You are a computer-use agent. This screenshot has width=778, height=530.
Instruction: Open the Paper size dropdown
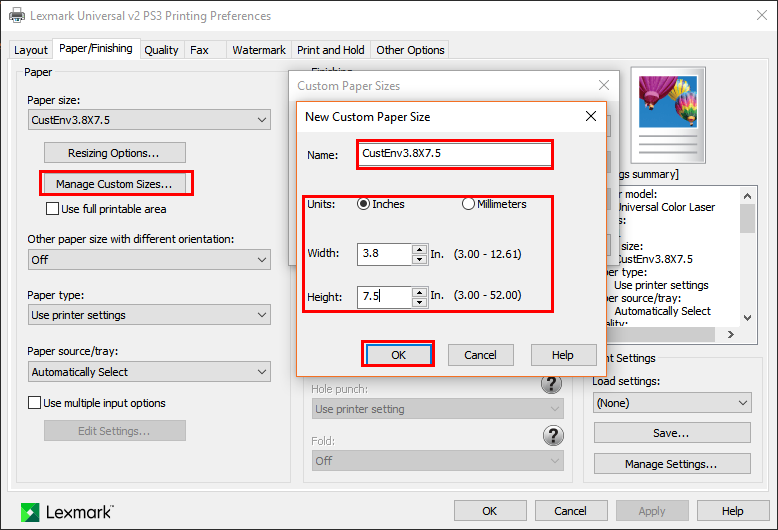tap(149, 120)
